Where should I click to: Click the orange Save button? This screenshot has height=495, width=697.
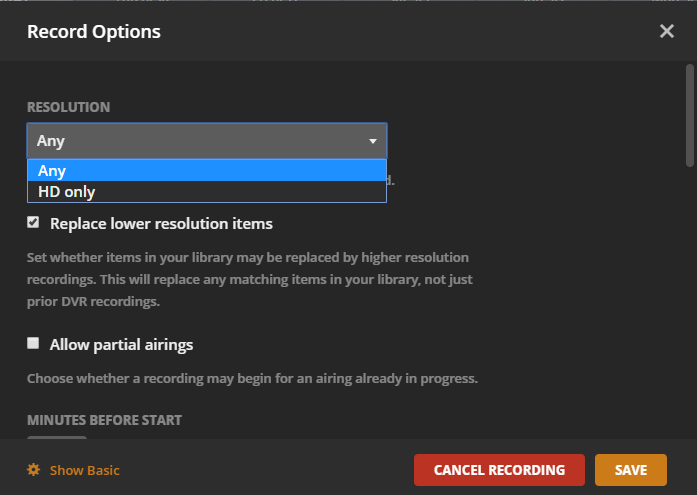point(631,470)
